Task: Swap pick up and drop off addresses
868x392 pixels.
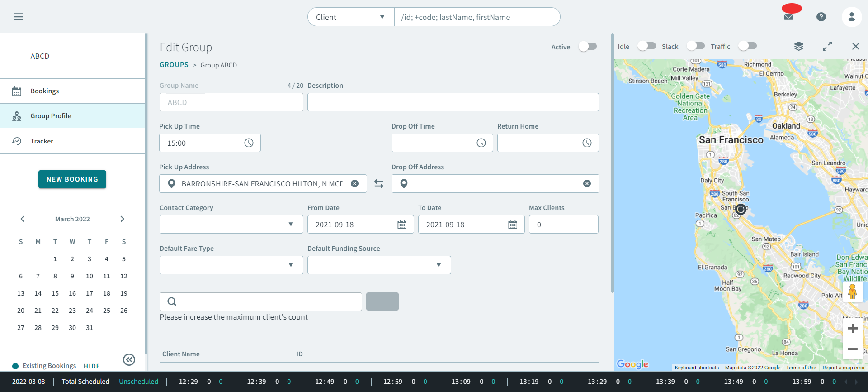Action: 379,184
